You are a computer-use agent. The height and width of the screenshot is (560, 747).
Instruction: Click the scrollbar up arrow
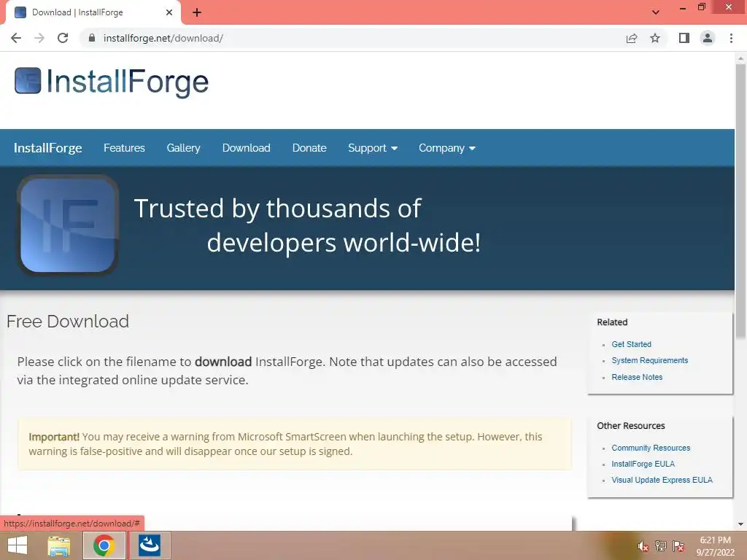coord(740,58)
